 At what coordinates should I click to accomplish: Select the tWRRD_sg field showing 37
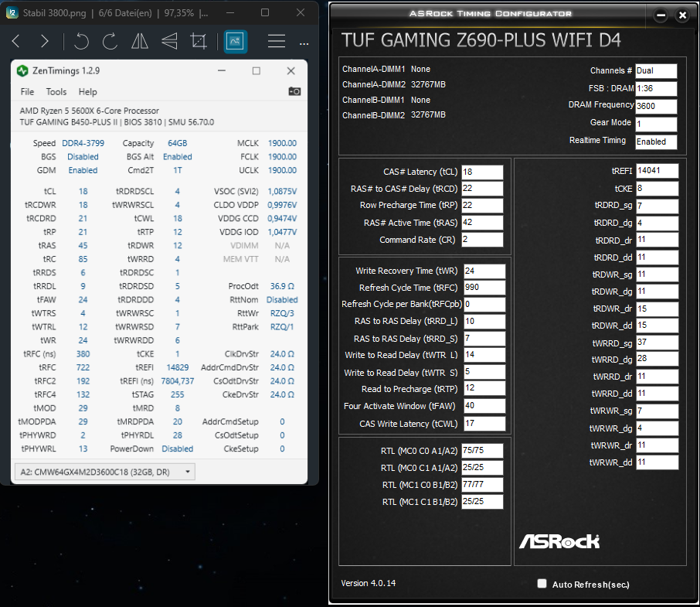(x=658, y=343)
